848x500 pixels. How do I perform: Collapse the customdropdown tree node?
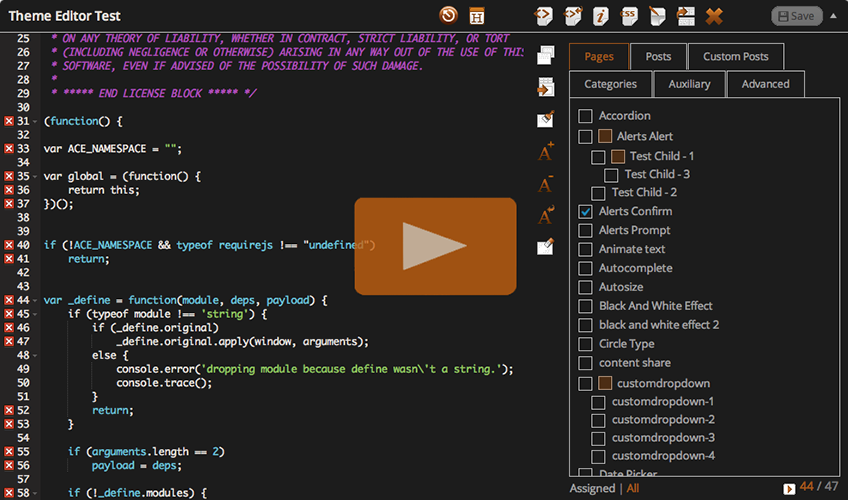pos(605,383)
